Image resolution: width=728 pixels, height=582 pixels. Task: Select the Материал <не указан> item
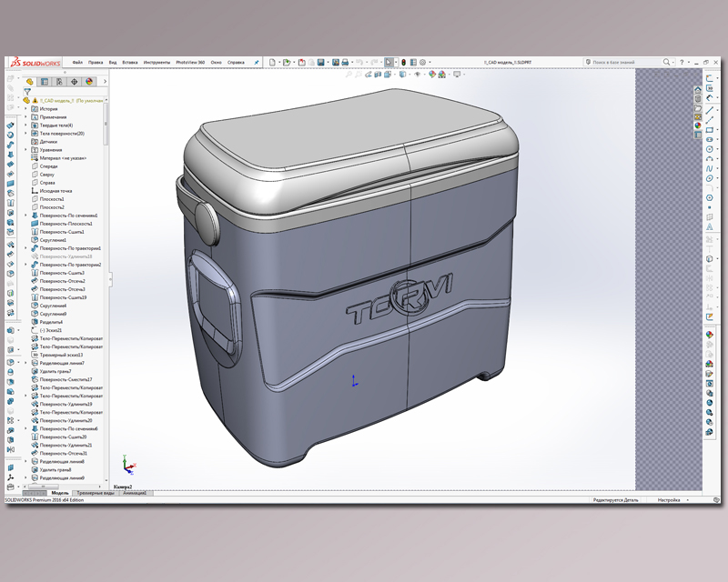pyautogui.click(x=58, y=158)
